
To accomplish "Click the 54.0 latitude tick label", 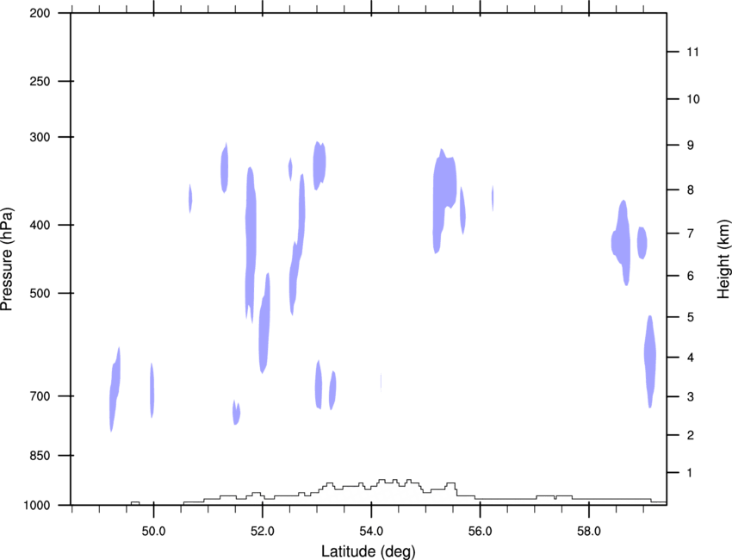I will (x=371, y=532).
